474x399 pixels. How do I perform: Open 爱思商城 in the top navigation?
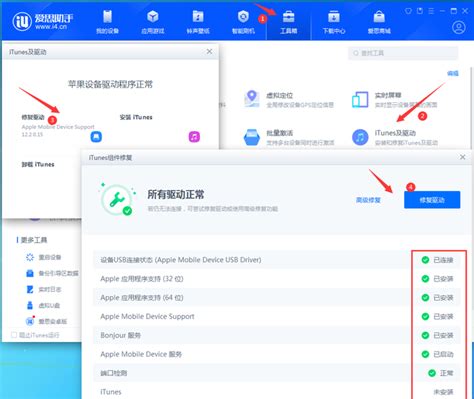[379, 22]
